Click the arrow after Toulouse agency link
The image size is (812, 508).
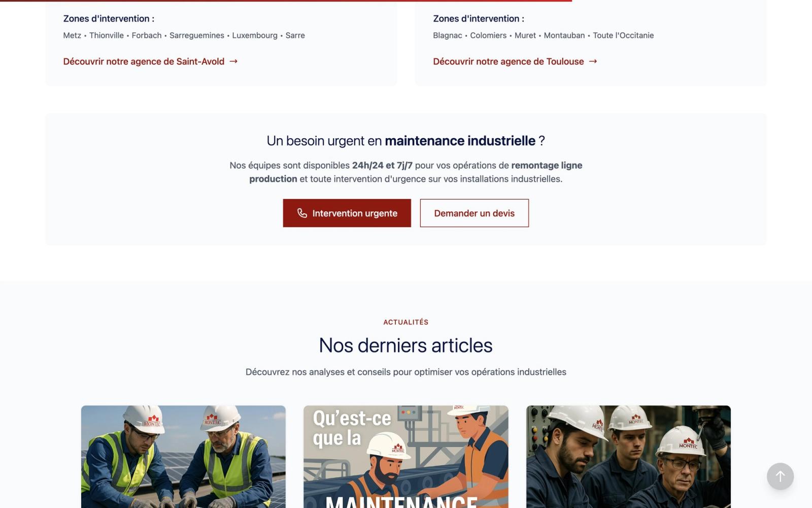[593, 61]
